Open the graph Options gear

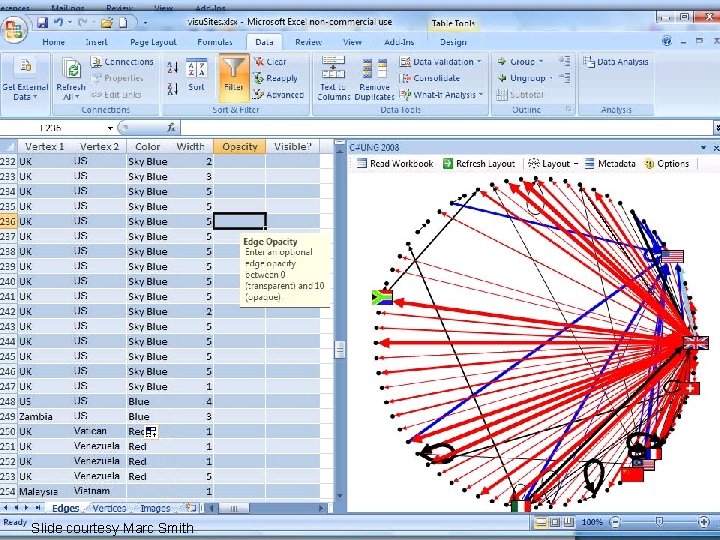click(667, 163)
